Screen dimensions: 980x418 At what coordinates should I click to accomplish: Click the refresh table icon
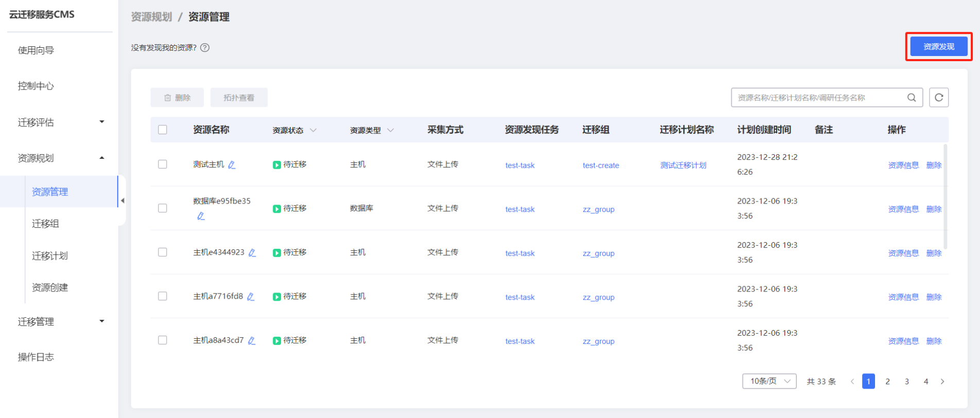(x=939, y=98)
